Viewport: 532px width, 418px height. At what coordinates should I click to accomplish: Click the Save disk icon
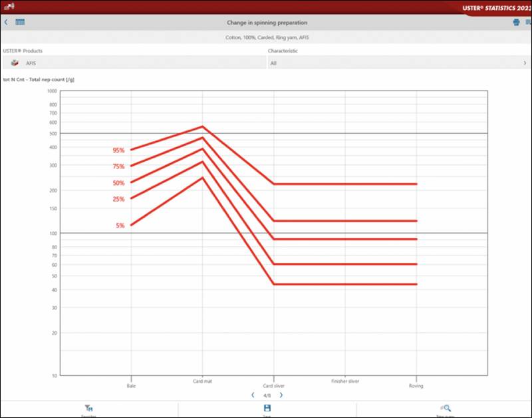(x=267, y=408)
